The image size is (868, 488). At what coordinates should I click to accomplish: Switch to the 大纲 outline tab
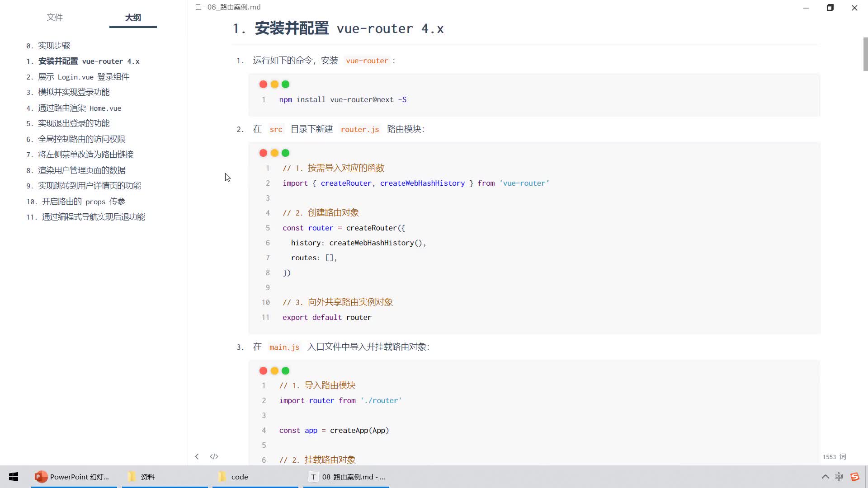pyautogui.click(x=133, y=17)
